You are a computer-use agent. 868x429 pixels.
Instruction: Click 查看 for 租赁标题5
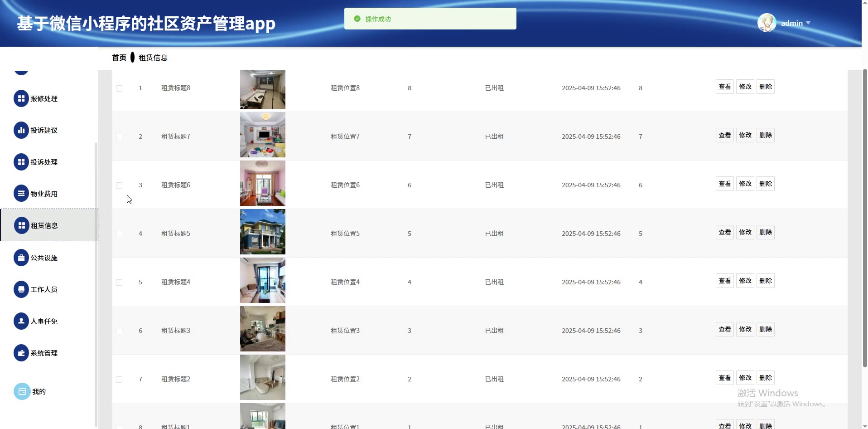pyautogui.click(x=725, y=232)
